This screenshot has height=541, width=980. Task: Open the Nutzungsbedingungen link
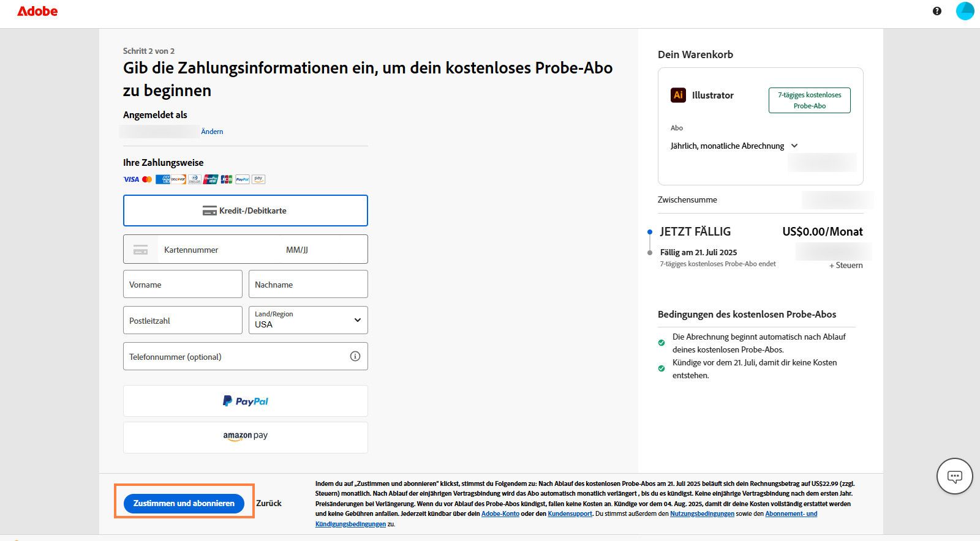point(702,513)
